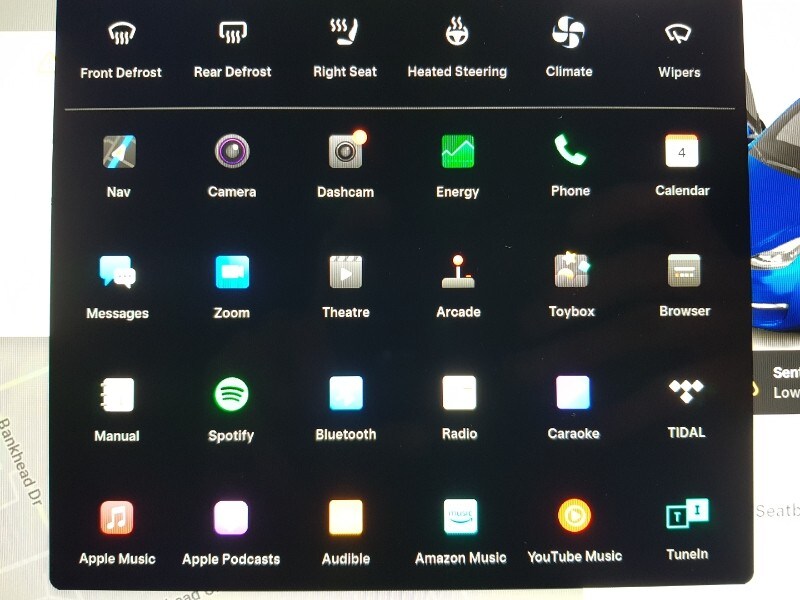This screenshot has height=600, width=800.
Task: Open the Calendar app
Action: 682,152
